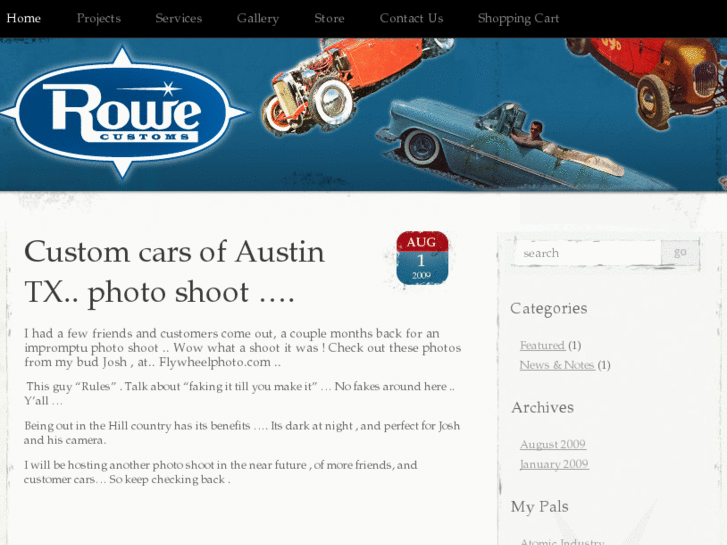The image size is (727, 545).
Task: Open post title Custom cars of Austin
Action: [174, 272]
